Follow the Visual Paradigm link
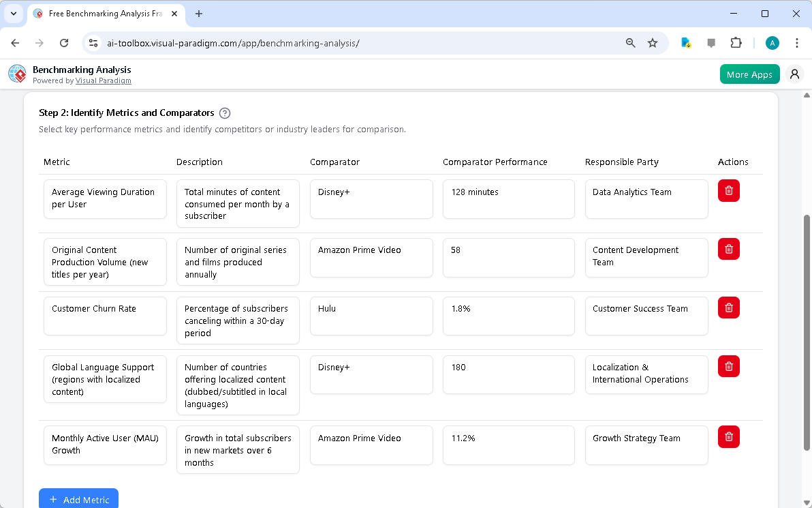Image resolution: width=812 pixels, height=508 pixels. click(104, 80)
